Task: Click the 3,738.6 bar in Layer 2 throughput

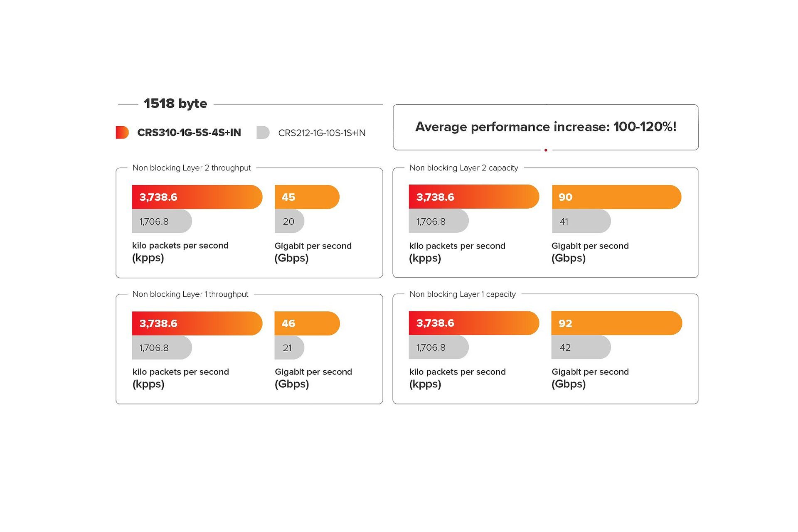Action: click(x=197, y=197)
